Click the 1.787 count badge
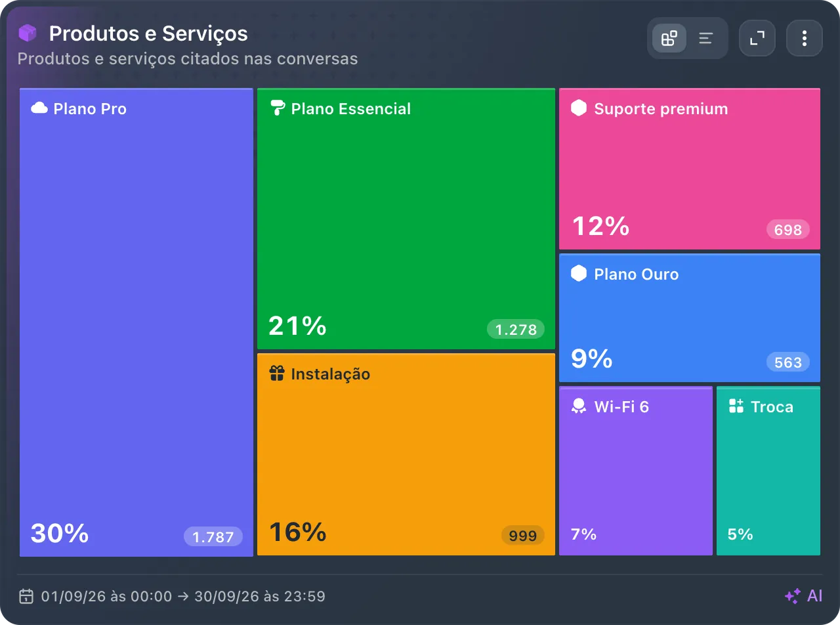 pos(213,536)
